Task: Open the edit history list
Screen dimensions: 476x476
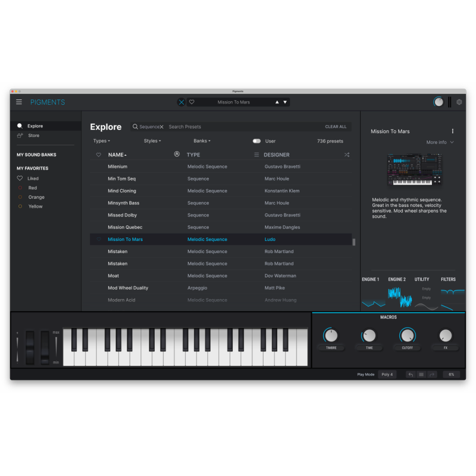Action: click(x=421, y=375)
